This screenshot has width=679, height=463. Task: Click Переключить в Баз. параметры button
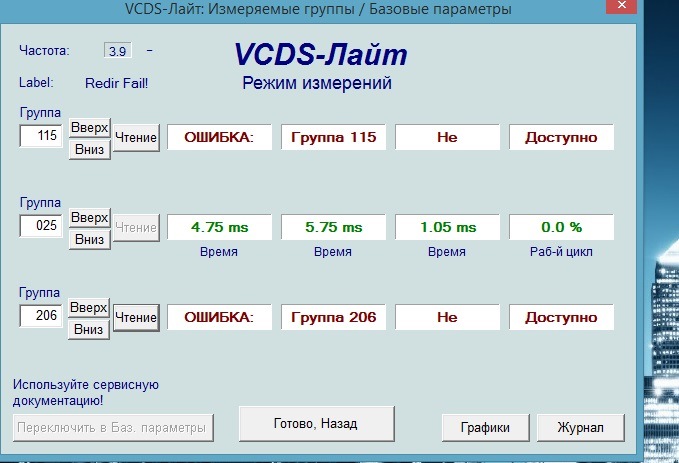pos(113,428)
